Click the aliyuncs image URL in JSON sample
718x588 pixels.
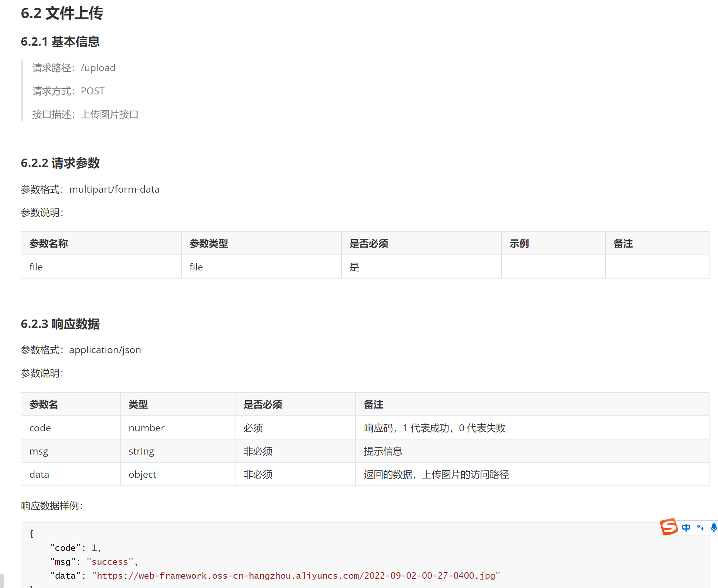point(296,576)
